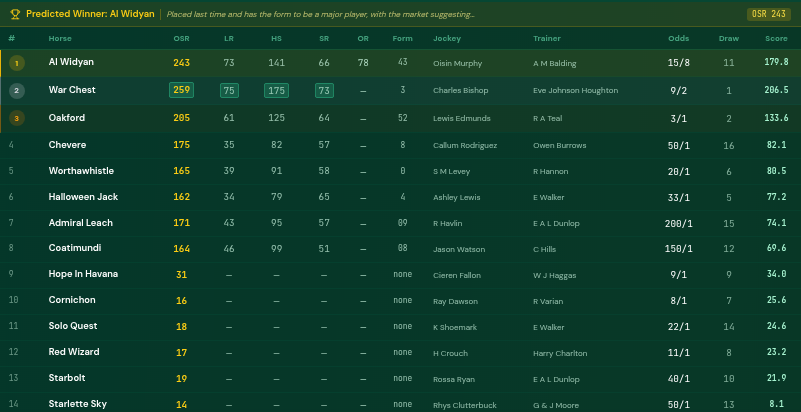801x412 pixels.
Task: Click form value 52 for Oakford
Action: pyautogui.click(x=403, y=118)
